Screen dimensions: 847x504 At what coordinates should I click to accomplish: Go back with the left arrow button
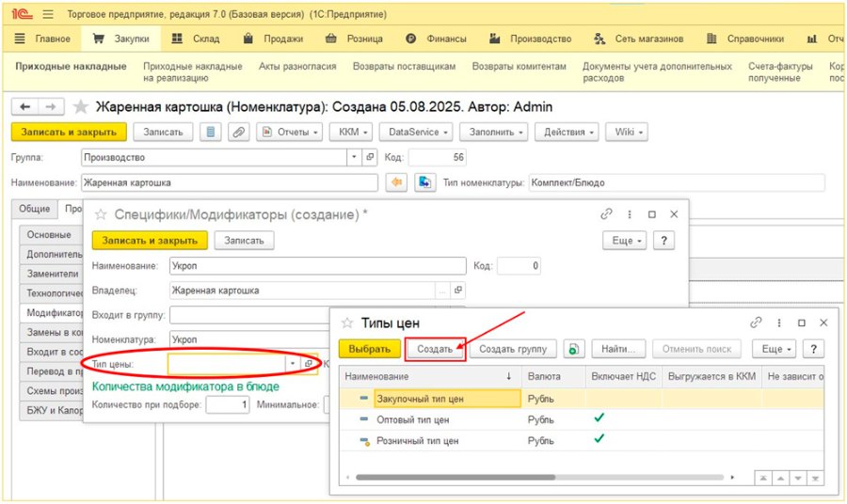[24, 107]
